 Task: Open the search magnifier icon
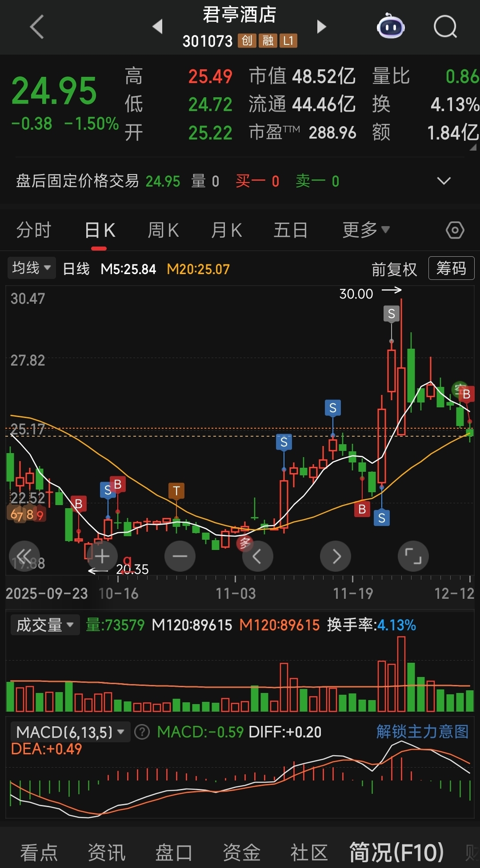click(445, 27)
